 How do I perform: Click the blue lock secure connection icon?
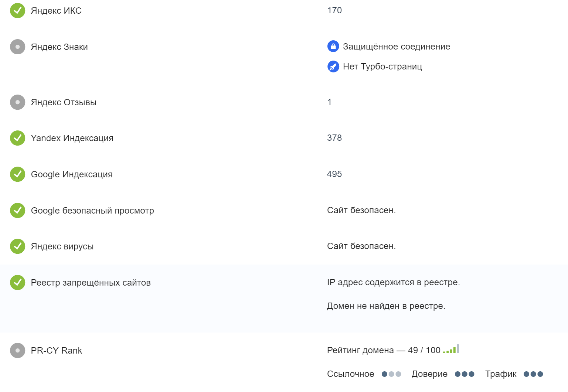pyautogui.click(x=333, y=46)
